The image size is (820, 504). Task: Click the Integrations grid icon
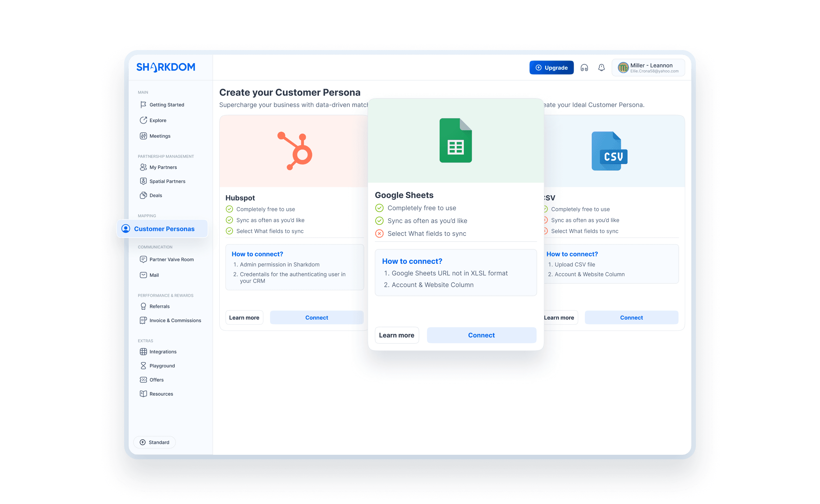click(x=143, y=352)
